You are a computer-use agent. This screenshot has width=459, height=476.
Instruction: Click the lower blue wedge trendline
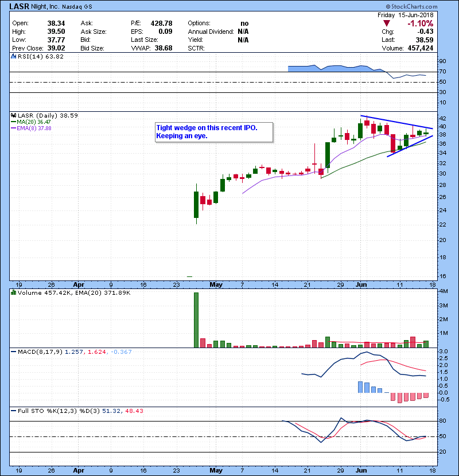pyautogui.click(x=410, y=146)
